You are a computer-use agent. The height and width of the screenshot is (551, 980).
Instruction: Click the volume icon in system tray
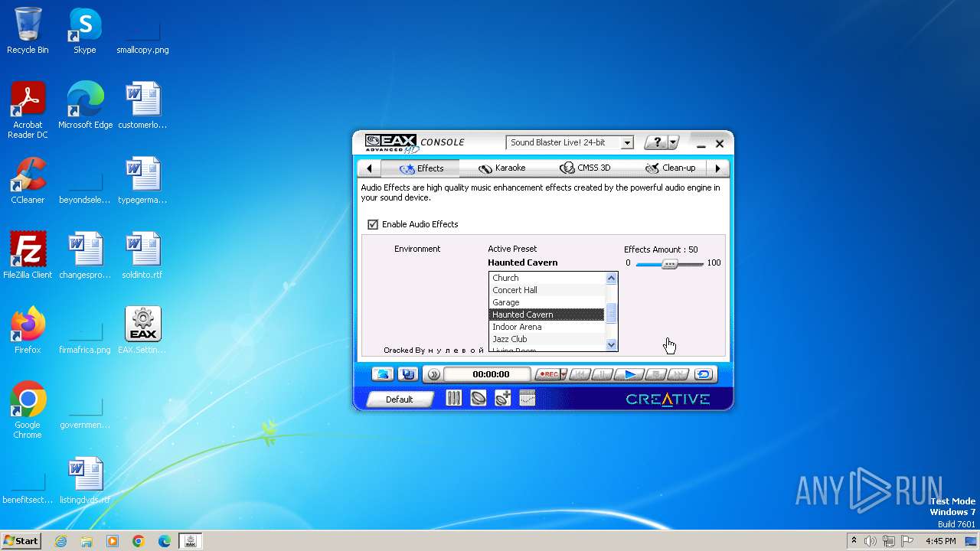coord(871,541)
